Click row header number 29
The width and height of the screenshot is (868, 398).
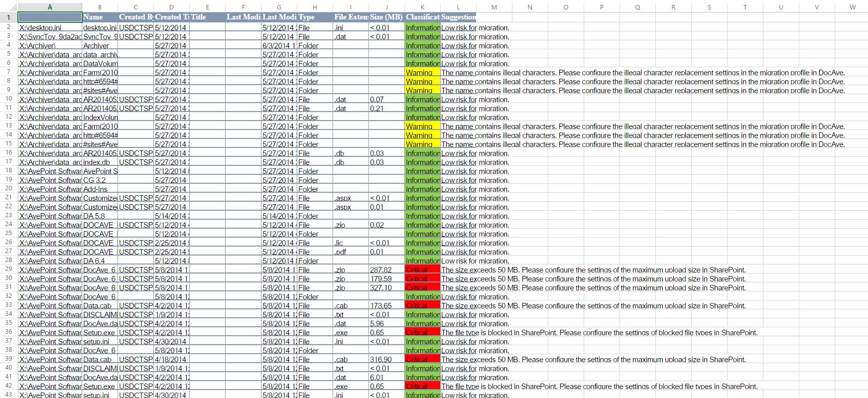click(8, 269)
